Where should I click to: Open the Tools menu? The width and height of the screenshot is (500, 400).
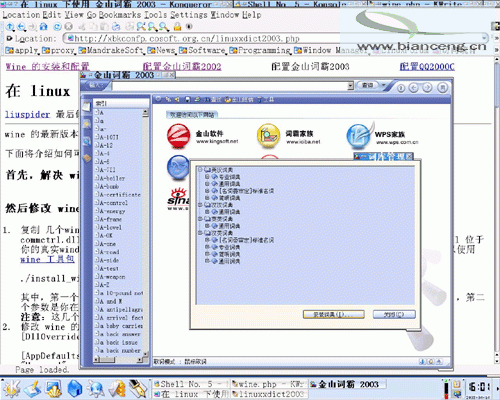pos(156,15)
